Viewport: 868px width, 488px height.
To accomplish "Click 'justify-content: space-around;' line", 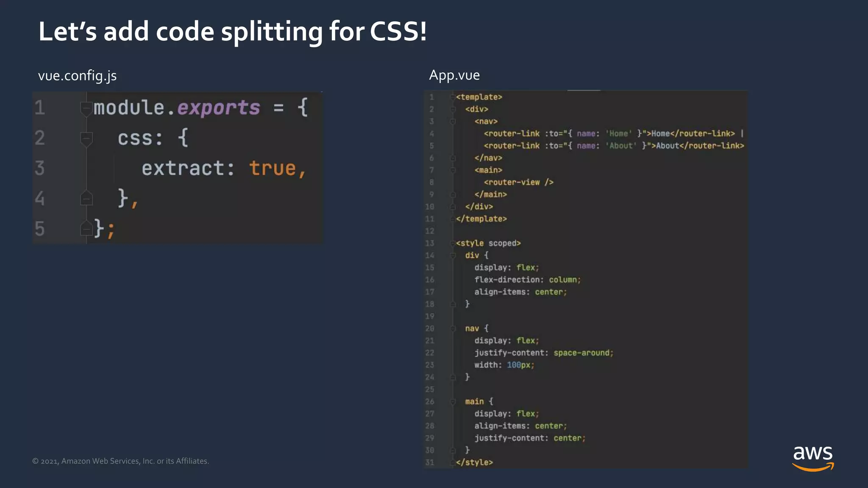I will 544,353.
